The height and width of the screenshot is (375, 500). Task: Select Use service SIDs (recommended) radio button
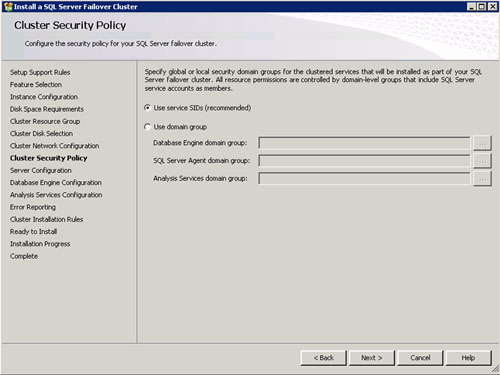(147, 108)
